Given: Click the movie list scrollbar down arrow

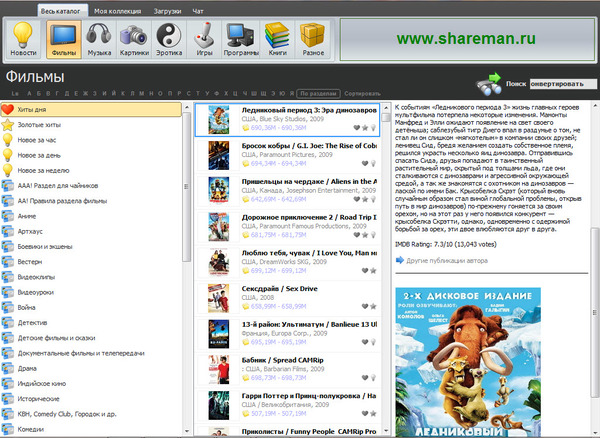Looking at the screenshot, I should [386, 431].
